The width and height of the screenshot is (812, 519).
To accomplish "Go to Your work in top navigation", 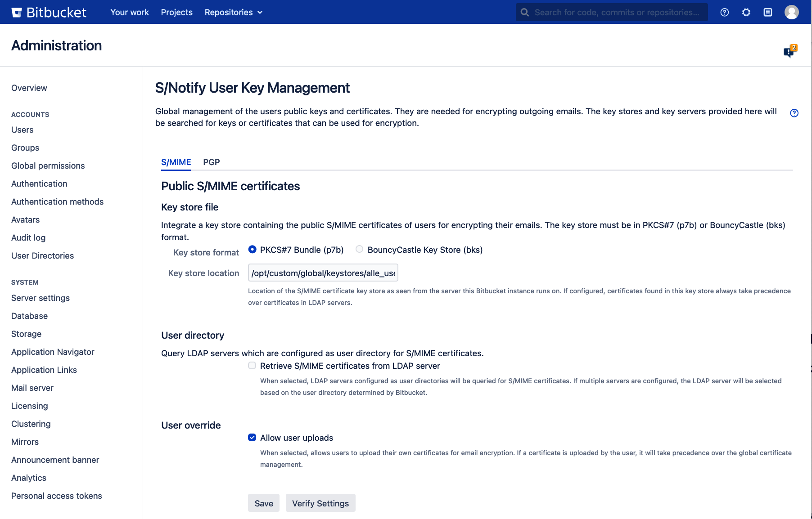I will click(130, 12).
